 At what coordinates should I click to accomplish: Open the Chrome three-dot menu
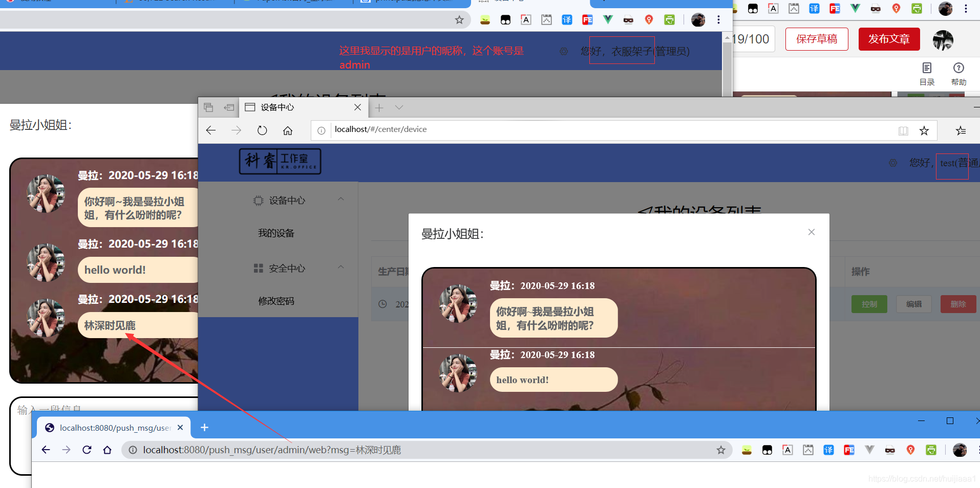click(718, 19)
